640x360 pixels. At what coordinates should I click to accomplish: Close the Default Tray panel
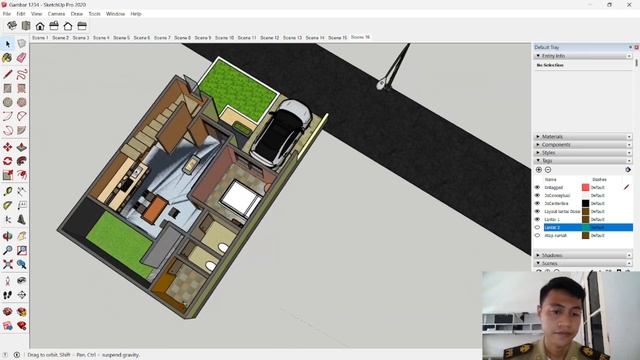(x=636, y=47)
